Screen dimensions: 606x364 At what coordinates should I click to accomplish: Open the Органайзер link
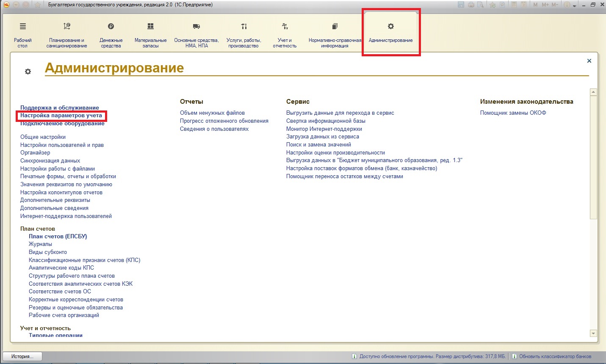click(x=35, y=152)
